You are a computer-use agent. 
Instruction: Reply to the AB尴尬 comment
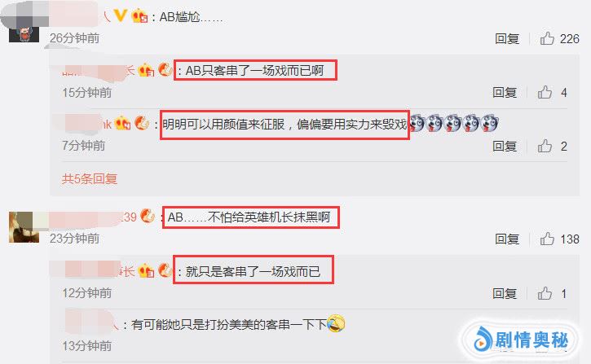coord(507,38)
